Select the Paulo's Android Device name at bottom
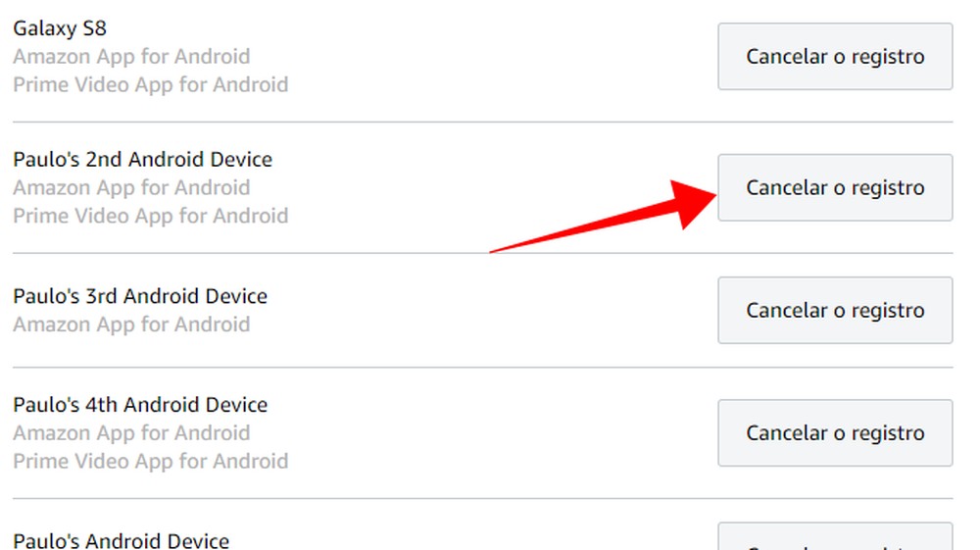The height and width of the screenshot is (550, 980). (x=122, y=540)
